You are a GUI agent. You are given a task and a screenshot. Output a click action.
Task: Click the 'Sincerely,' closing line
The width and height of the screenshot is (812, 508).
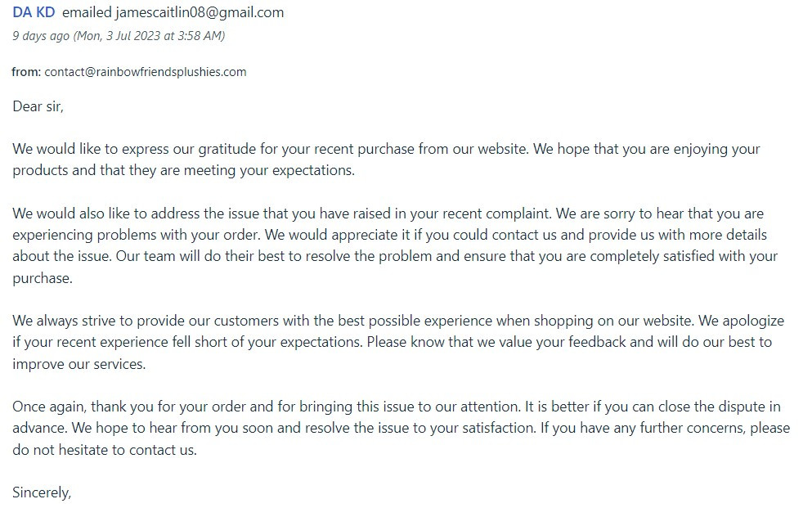[42, 492]
